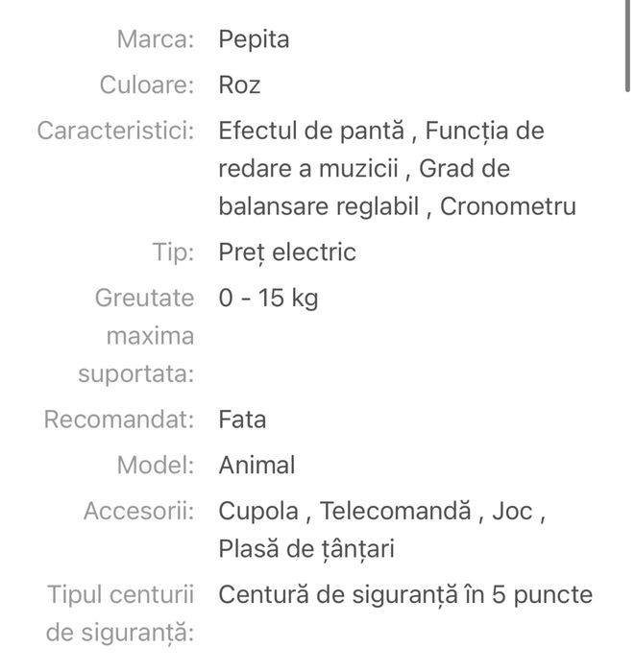The height and width of the screenshot is (672, 635).
Task: Click the Cronometru feature text
Action: (x=508, y=207)
